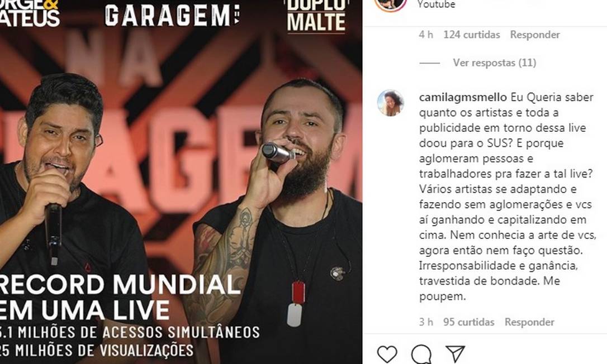View 95 curtidas on the comment
Viewport: 607px width, 364px height.
(468, 322)
